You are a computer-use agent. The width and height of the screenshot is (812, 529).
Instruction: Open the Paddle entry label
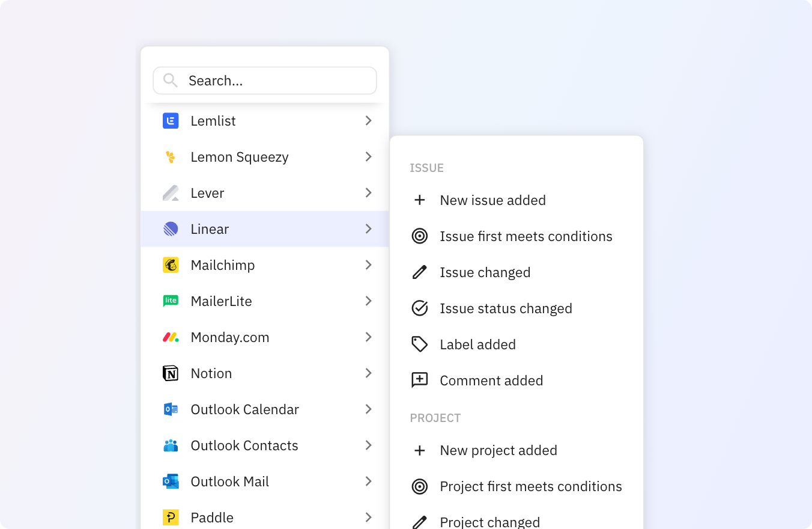tap(212, 518)
